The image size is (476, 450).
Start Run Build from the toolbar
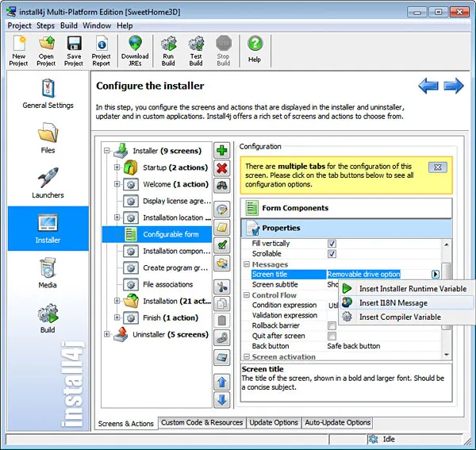pyautogui.click(x=168, y=51)
